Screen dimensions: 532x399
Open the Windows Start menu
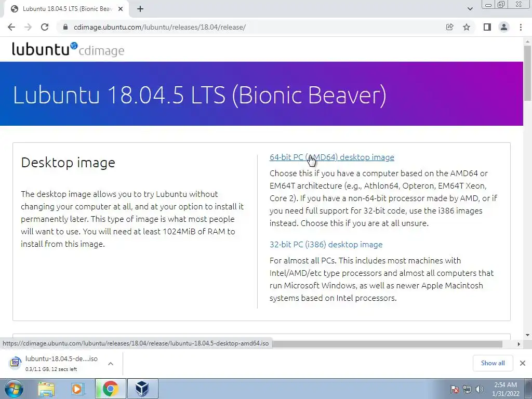tap(14, 389)
